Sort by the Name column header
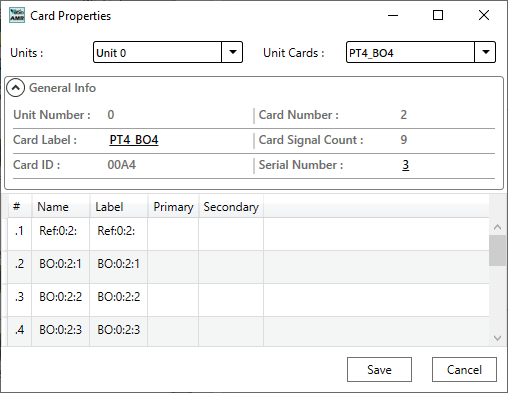This screenshot has width=508, height=393. coord(61,207)
